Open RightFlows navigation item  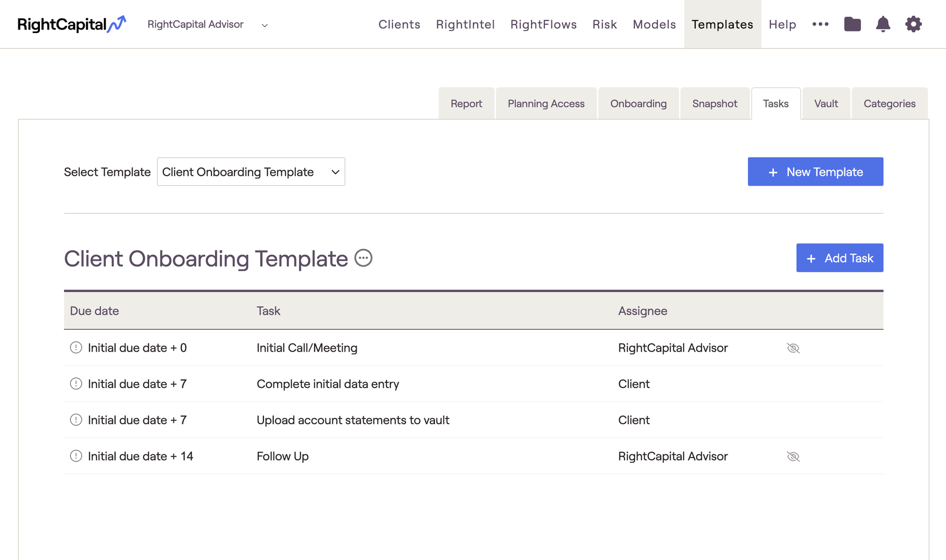[543, 25]
